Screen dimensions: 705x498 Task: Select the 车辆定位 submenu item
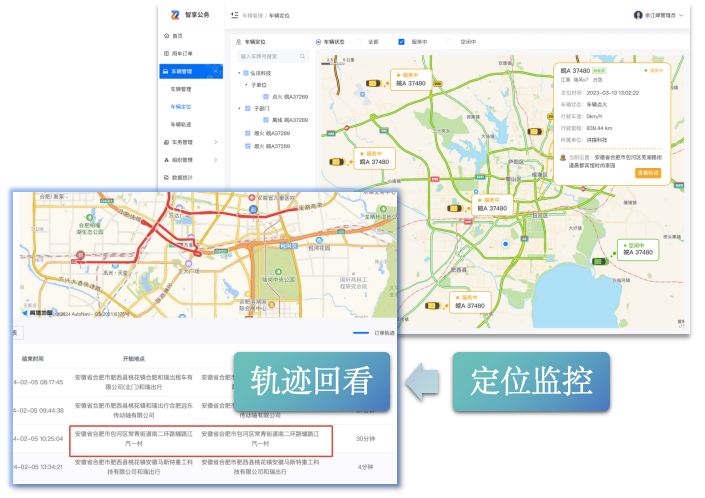tap(181, 107)
